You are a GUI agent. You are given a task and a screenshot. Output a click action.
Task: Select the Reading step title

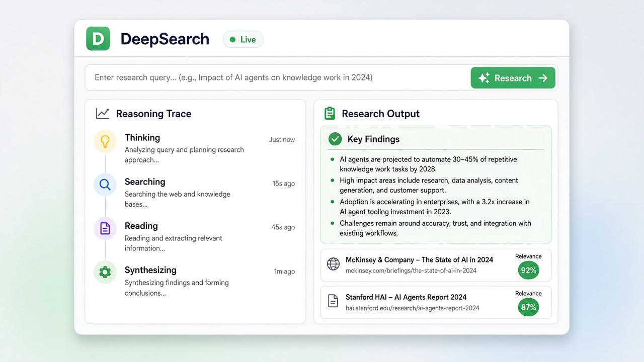click(141, 226)
